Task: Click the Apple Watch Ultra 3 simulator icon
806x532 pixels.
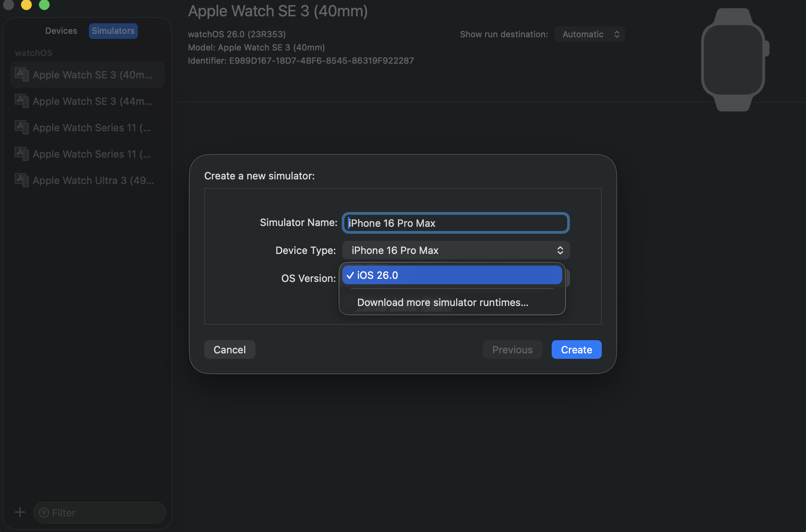Action: coord(22,180)
